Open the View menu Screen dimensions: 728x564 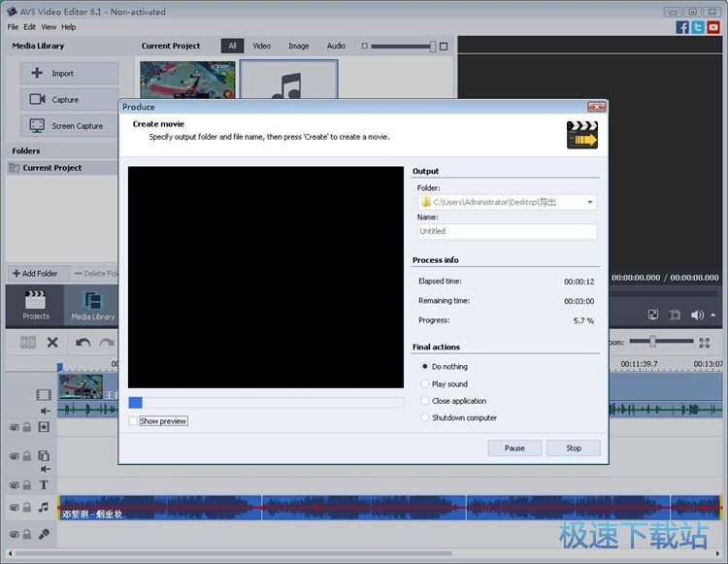click(49, 27)
